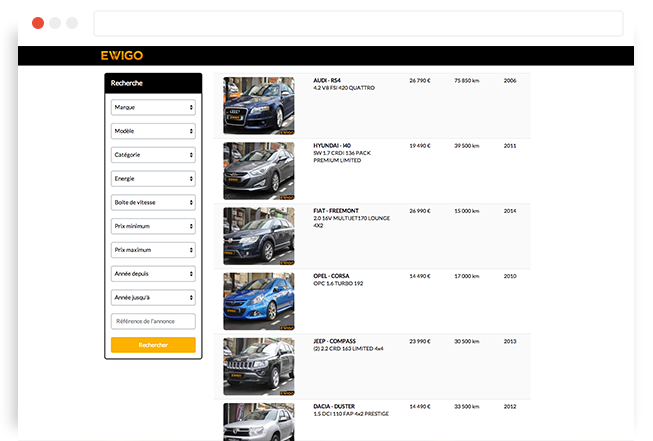This screenshot has width=653, height=441.
Task: Open the Prix minimum dropdown
Action: click(x=153, y=226)
